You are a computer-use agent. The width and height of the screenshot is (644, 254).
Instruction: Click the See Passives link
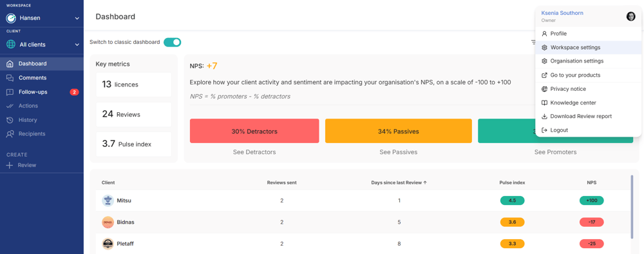pos(399,152)
